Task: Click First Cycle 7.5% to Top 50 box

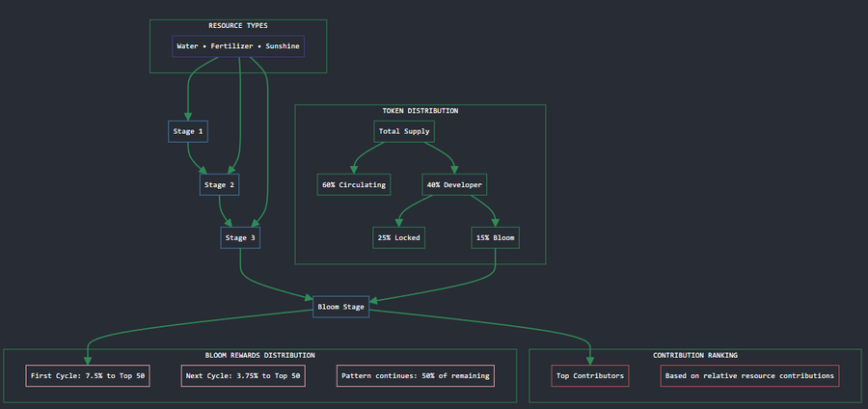Action: pos(88,375)
